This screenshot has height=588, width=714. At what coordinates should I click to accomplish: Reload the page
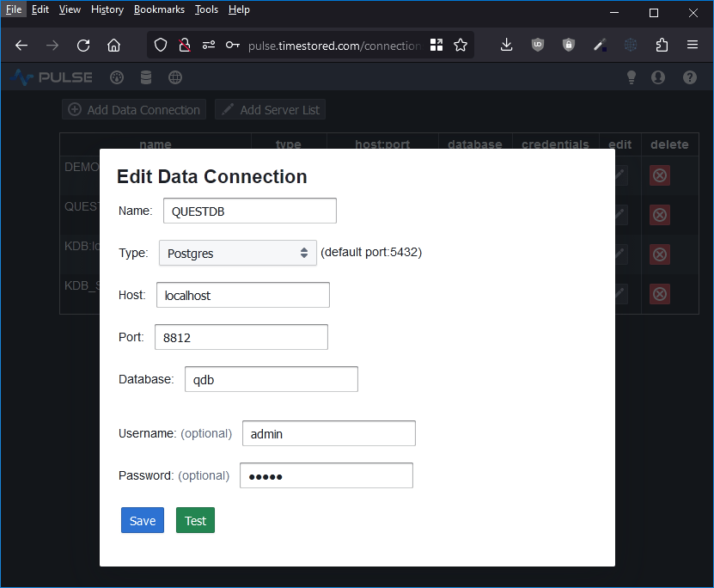click(x=83, y=46)
